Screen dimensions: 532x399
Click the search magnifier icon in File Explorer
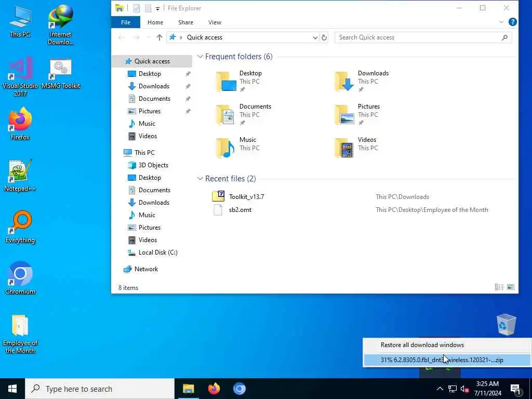pos(504,37)
